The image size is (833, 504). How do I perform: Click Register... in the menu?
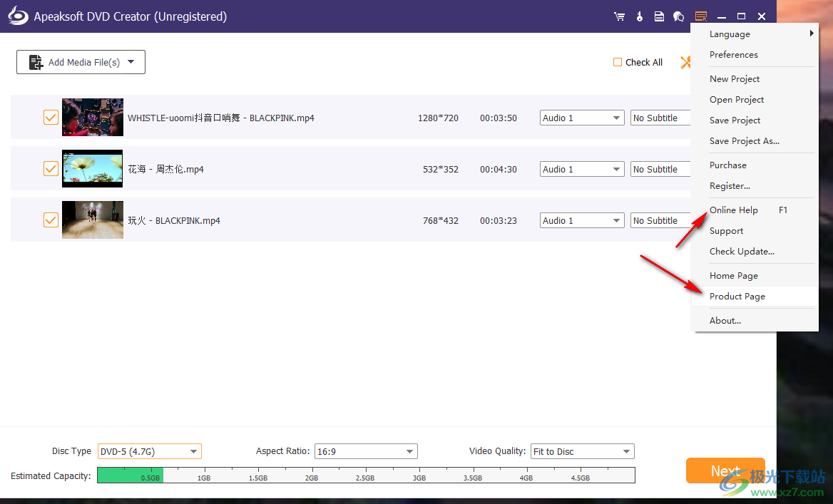[755, 186]
